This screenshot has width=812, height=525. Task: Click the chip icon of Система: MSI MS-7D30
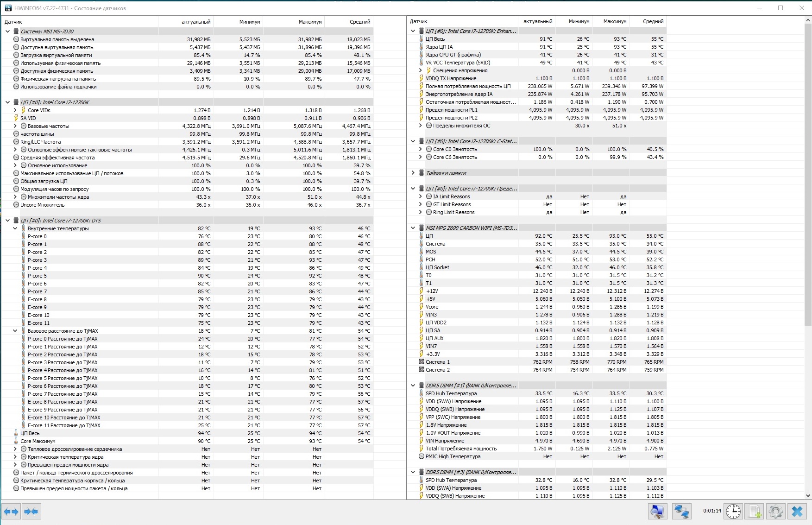pyautogui.click(x=16, y=32)
